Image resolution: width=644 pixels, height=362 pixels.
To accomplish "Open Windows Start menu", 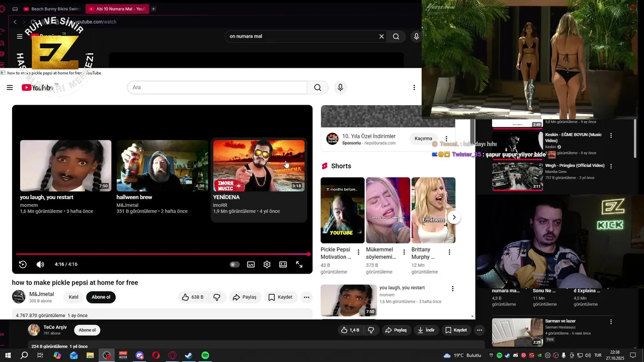I will 8,355.
